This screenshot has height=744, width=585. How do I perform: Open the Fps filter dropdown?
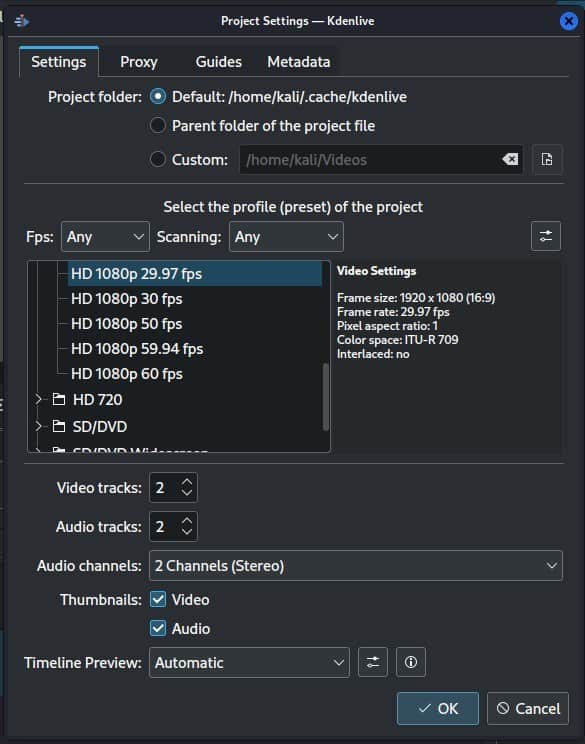(x=105, y=236)
